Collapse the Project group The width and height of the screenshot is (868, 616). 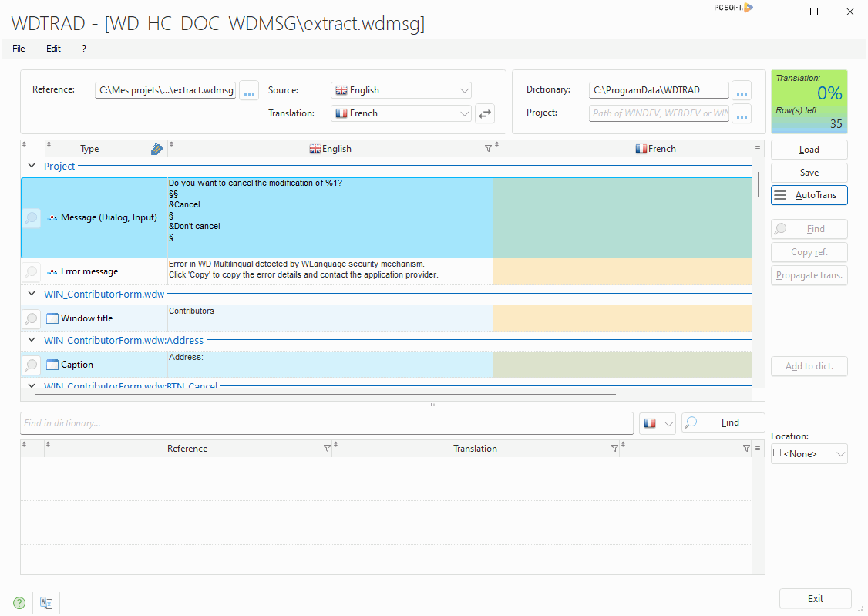point(32,166)
